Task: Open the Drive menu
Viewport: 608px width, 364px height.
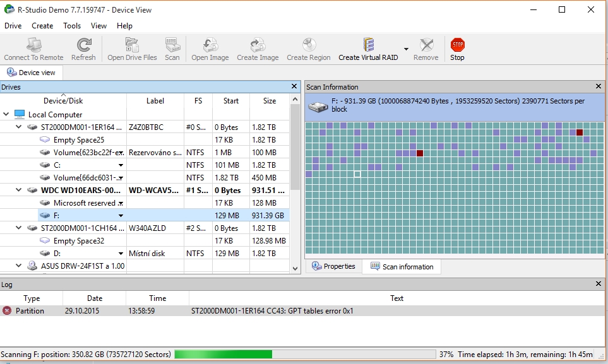Action: coord(13,26)
